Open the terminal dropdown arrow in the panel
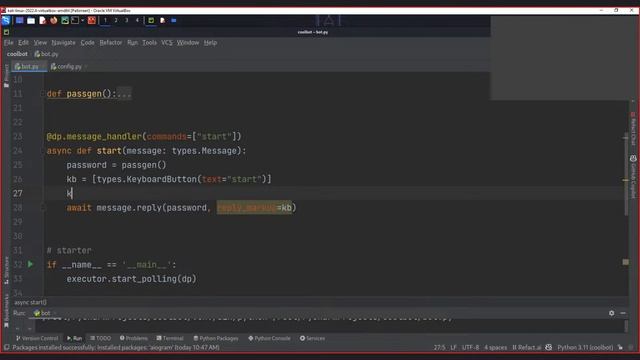 82,20
